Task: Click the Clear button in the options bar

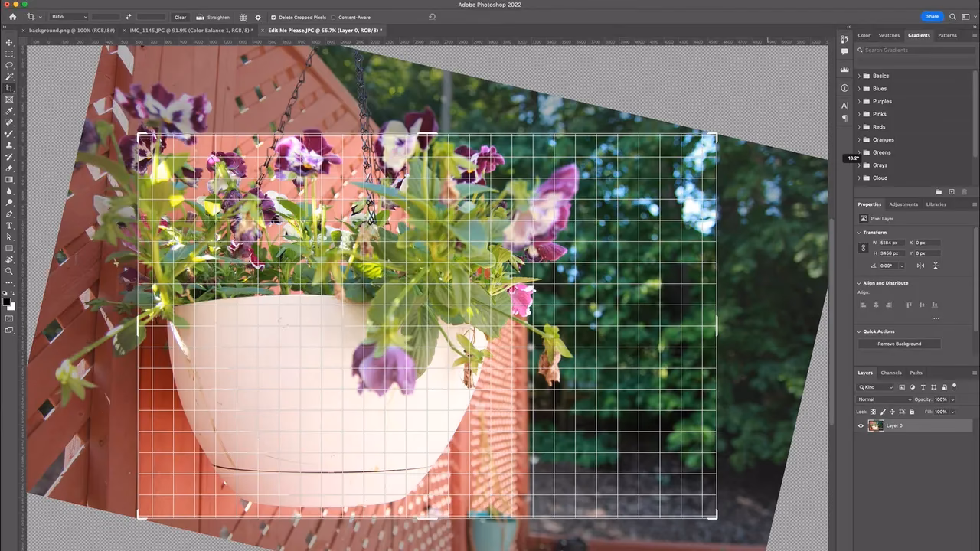Action: [180, 17]
